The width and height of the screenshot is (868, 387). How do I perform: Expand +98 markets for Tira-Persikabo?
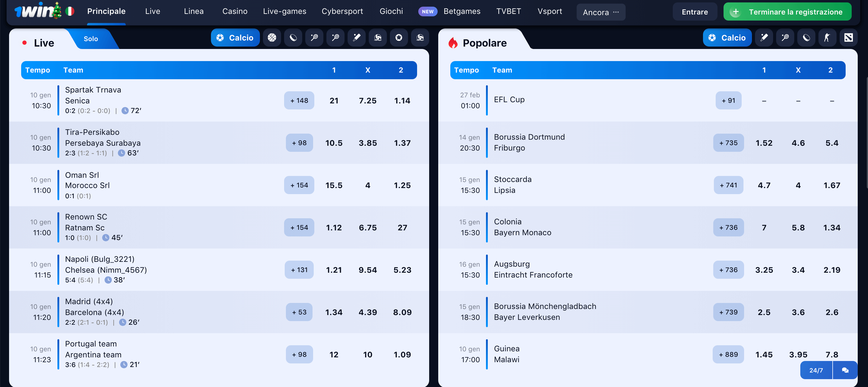[299, 143]
